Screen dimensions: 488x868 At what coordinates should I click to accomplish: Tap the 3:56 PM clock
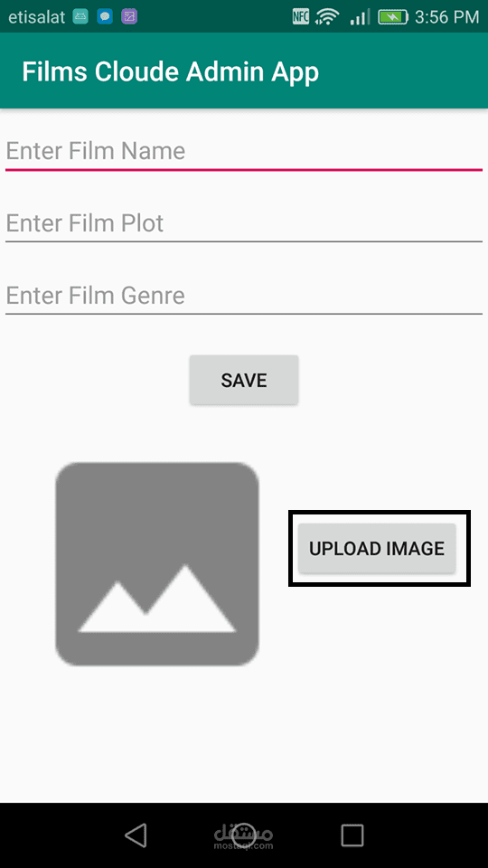click(x=447, y=17)
